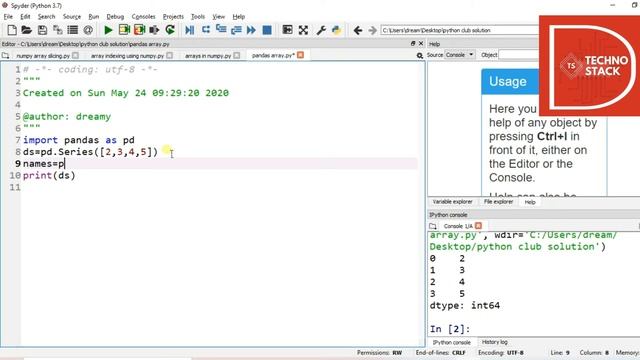This screenshot has height=360, width=640.
Task: Browse tabs icon in editor
Action: [5, 56]
